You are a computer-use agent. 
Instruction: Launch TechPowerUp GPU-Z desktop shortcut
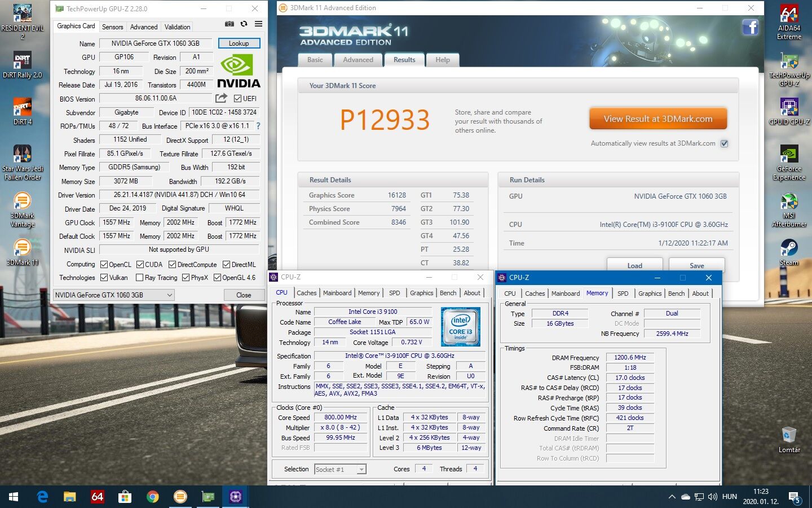[x=789, y=69]
